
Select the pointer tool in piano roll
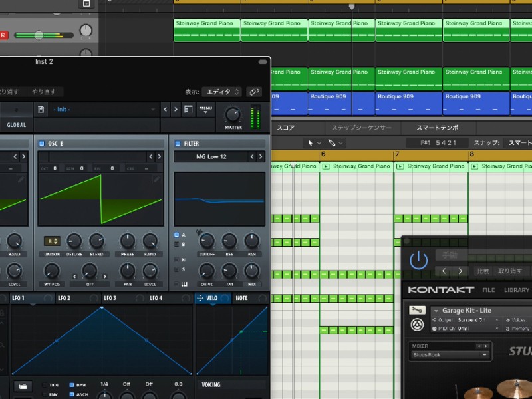coord(310,143)
